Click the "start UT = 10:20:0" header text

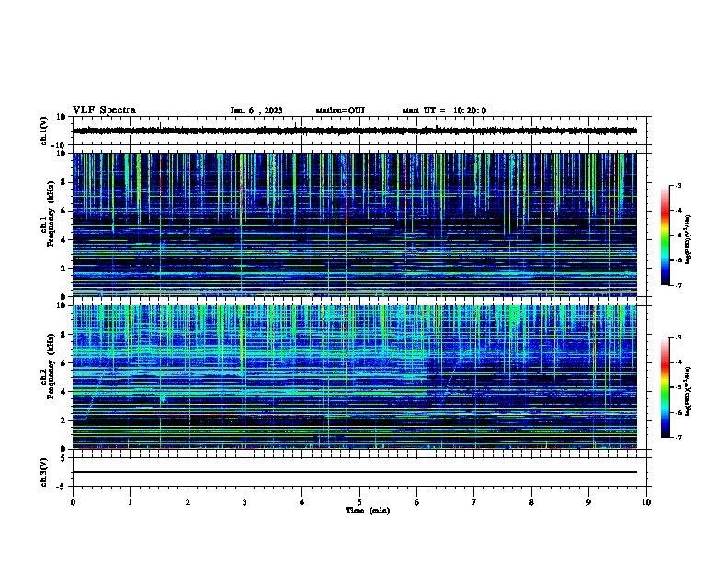coord(444,110)
